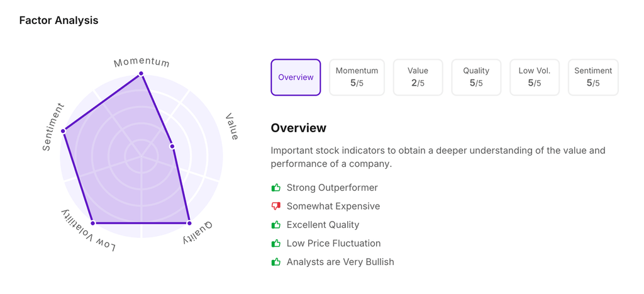This screenshot has height=294, width=644.
Task: Click thumbs-up icon next to Excellent Quality
Action: [275, 225]
